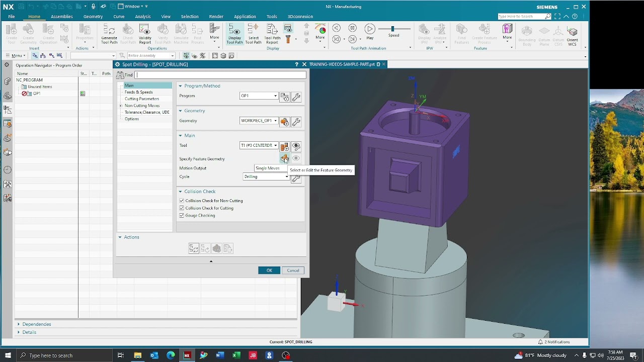Open Excel from the Windows taskbar
Image resolution: width=644 pixels, height=362 pixels.
coord(236,355)
